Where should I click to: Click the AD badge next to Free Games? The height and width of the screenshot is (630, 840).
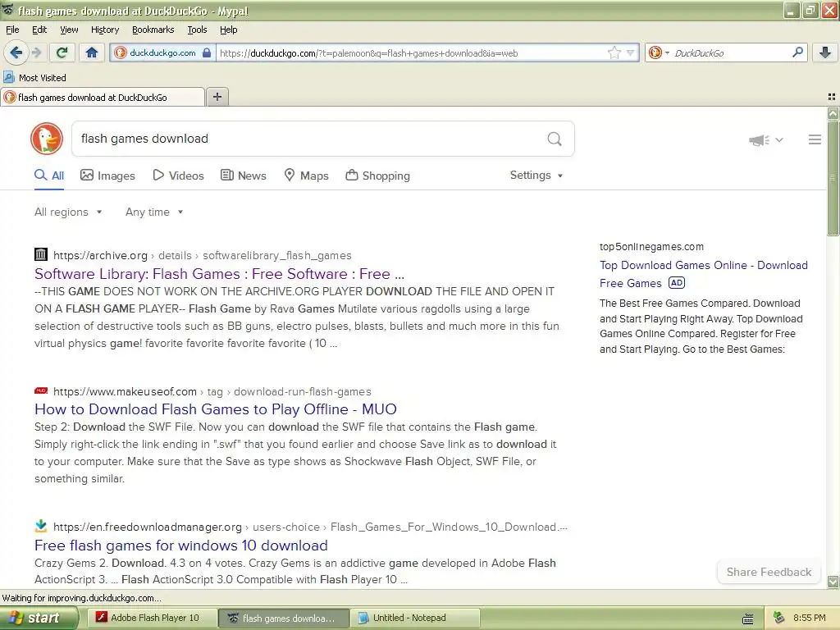[x=677, y=283]
